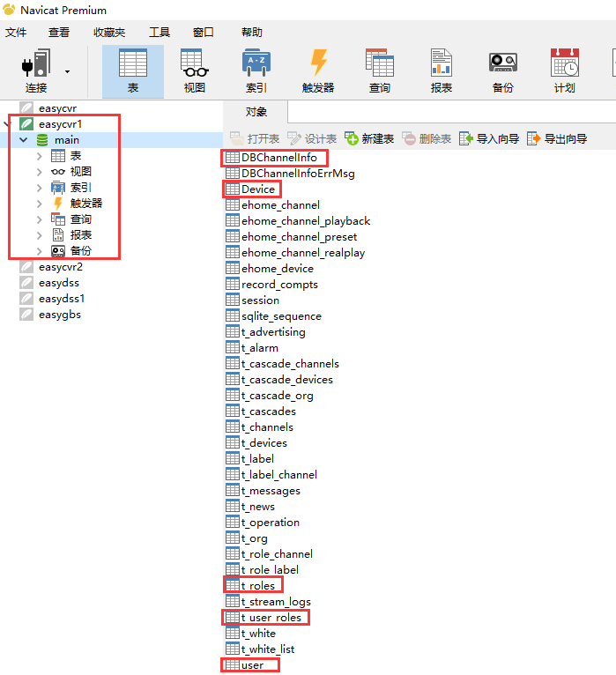This screenshot has width=616, height=675.
Task: Select the user table
Action: (252, 665)
